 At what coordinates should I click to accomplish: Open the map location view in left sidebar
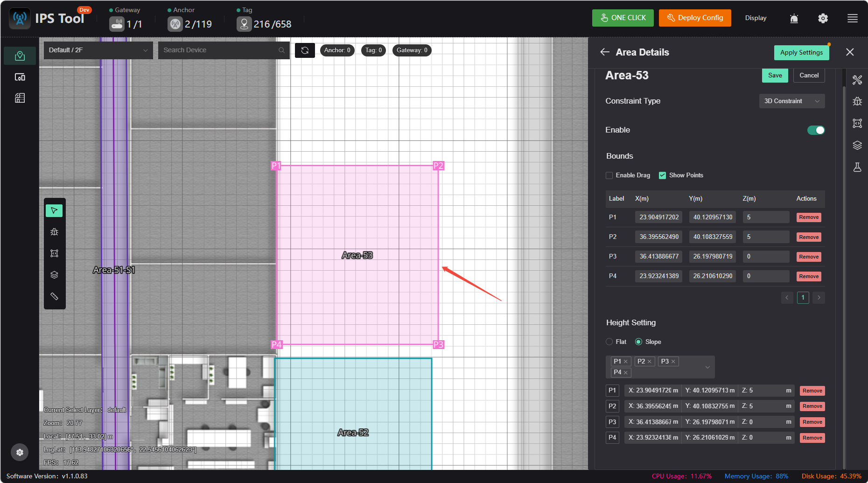point(20,56)
